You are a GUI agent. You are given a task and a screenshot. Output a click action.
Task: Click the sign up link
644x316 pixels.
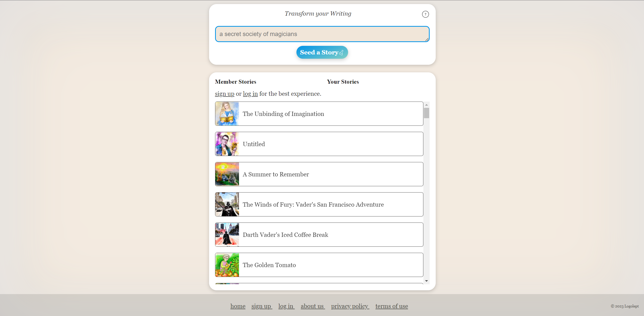click(224, 94)
